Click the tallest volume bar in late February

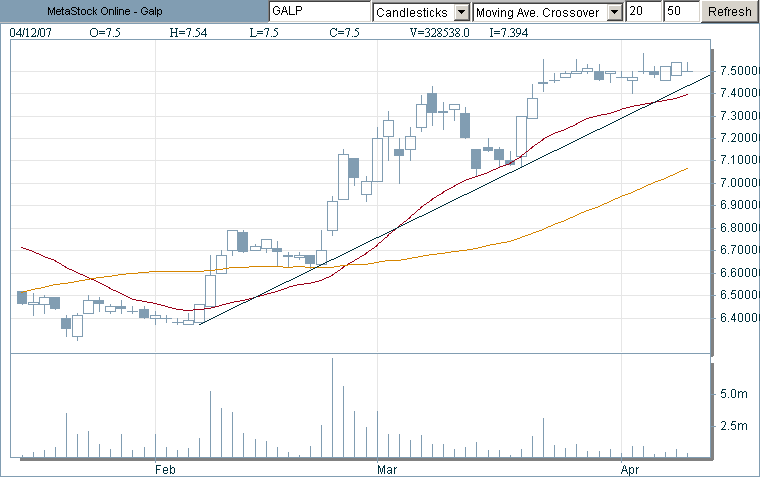332,407
